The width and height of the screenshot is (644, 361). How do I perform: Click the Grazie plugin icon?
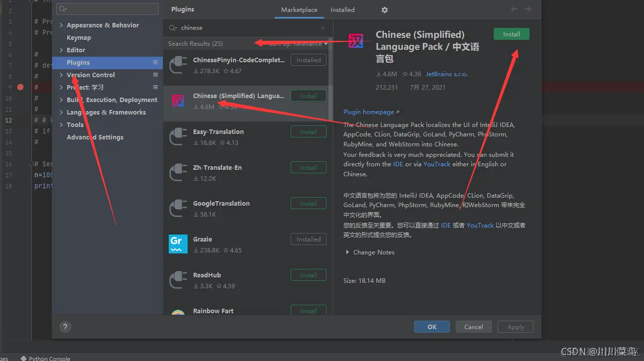(178, 244)
